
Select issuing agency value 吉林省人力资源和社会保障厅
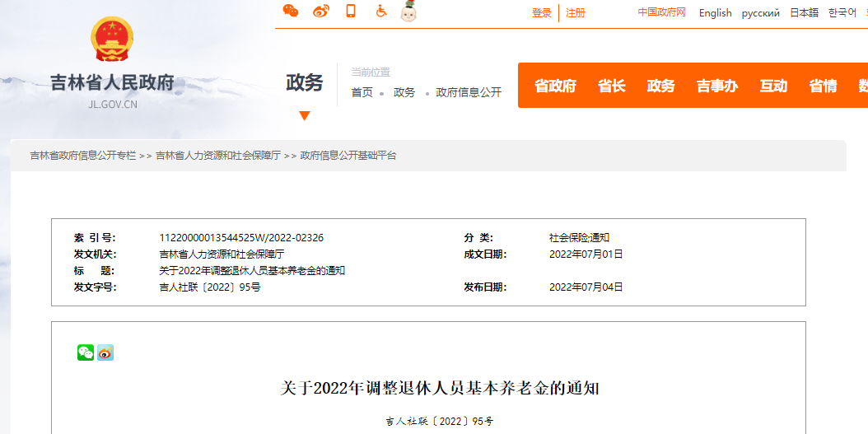point(222,254)
